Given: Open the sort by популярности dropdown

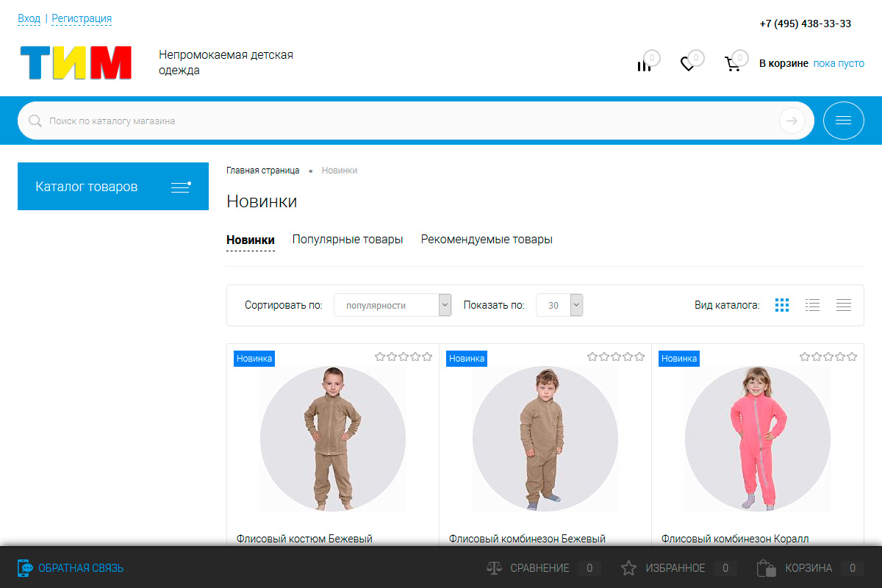Looking at the screenshot, I should tap(392, 305).
